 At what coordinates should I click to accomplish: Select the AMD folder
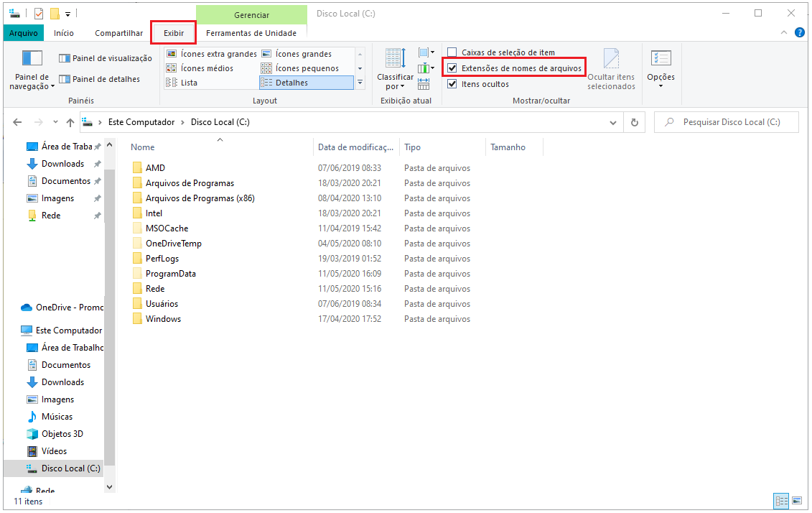[155, 168]
